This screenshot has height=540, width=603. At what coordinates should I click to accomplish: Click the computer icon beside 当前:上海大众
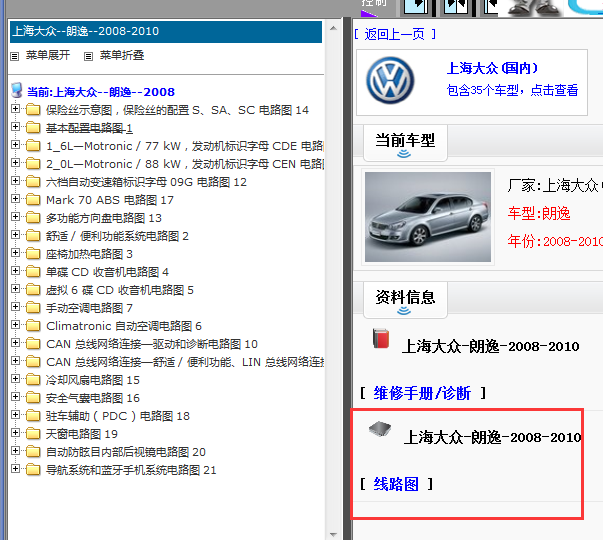pos(17,90)
